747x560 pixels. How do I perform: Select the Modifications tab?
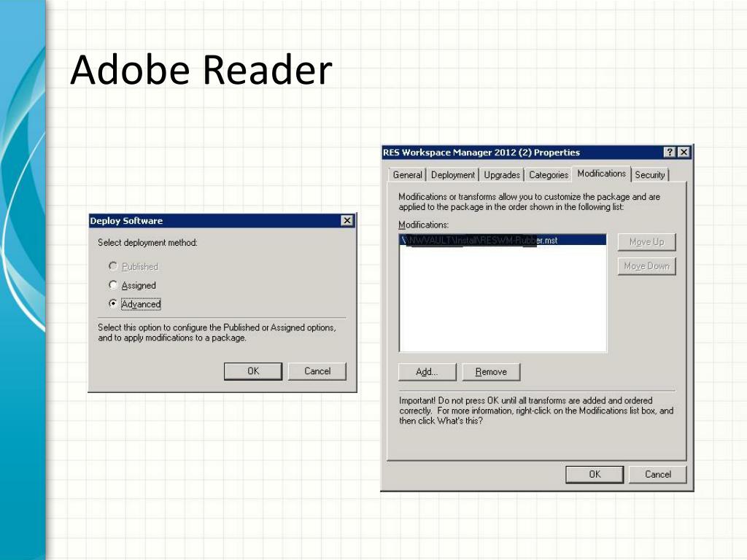click(601, 174)
